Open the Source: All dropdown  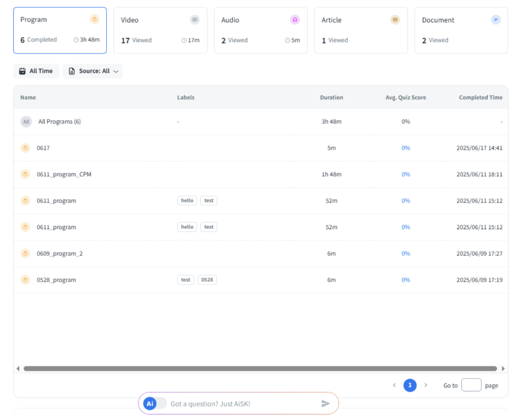pos(93,71)
